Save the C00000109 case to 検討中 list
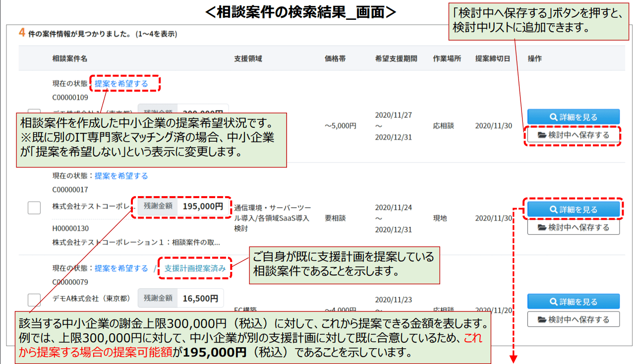The image size is (635, 364). point(574,135)
